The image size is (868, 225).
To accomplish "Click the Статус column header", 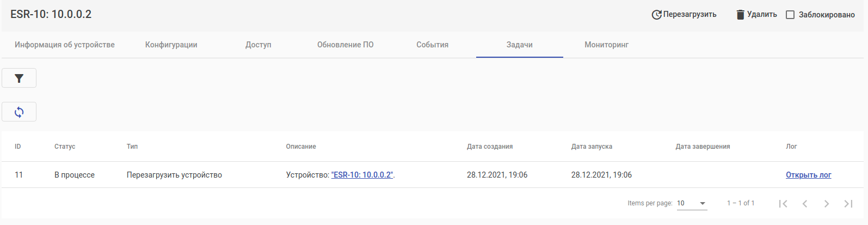I will tap(65, 147).
